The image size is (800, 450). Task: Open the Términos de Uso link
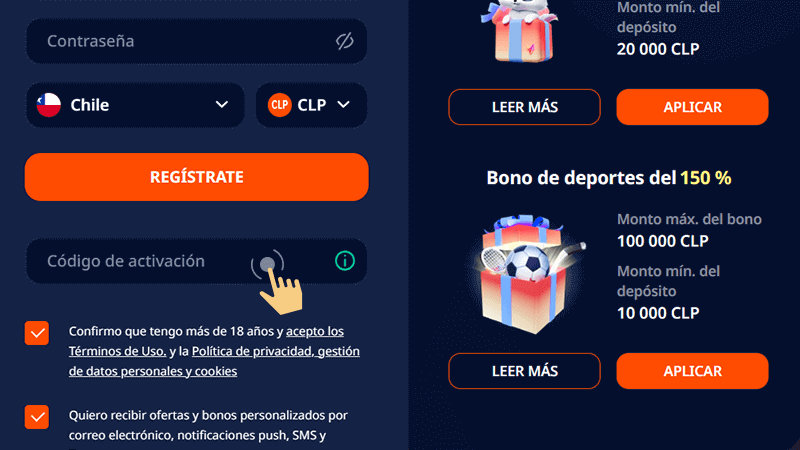(x=117, y=351)
